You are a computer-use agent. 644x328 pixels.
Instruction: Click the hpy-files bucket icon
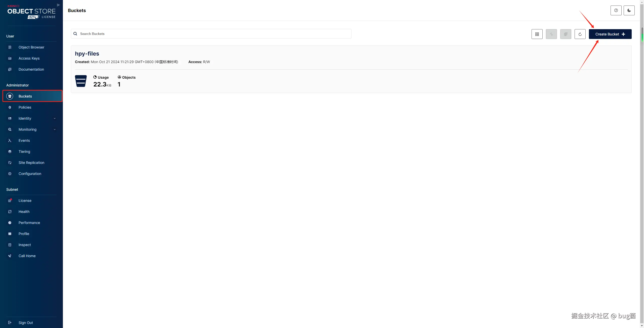(x=81, y=81)
